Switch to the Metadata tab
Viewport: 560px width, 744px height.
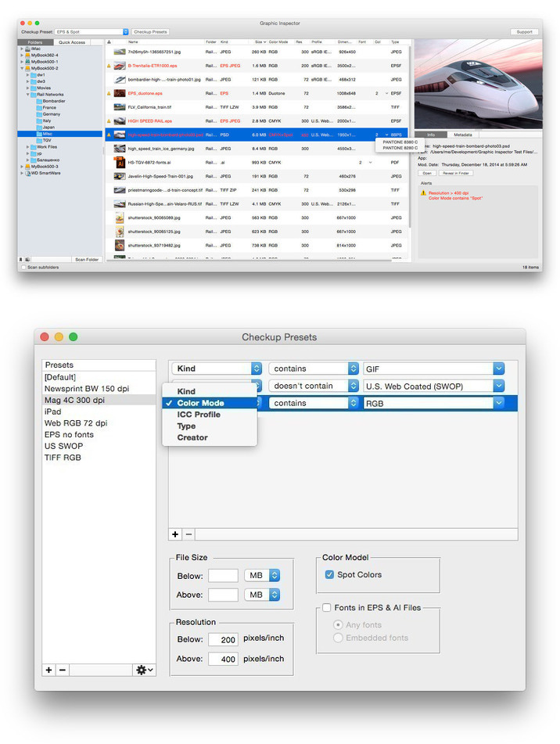click(x=464, y=135)
